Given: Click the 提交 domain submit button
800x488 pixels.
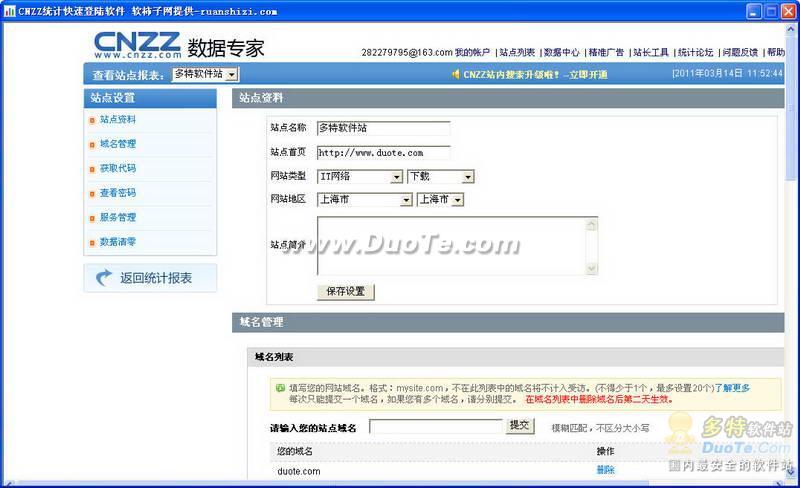Looking at the screenshot, I should tap(519, 426).
